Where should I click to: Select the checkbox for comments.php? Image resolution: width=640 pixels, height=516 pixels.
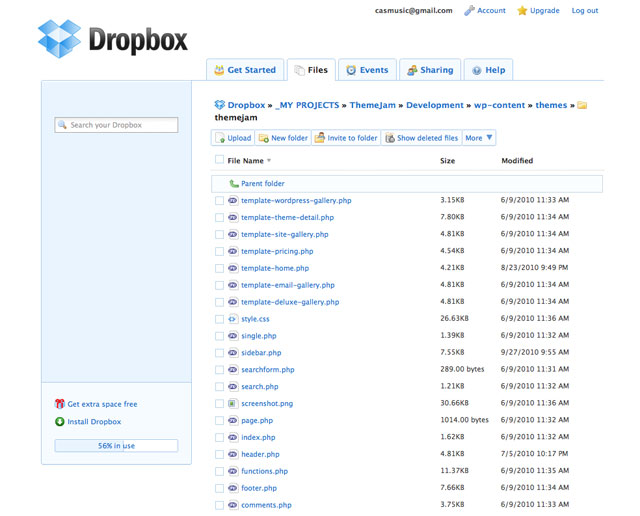click(220, 505)
